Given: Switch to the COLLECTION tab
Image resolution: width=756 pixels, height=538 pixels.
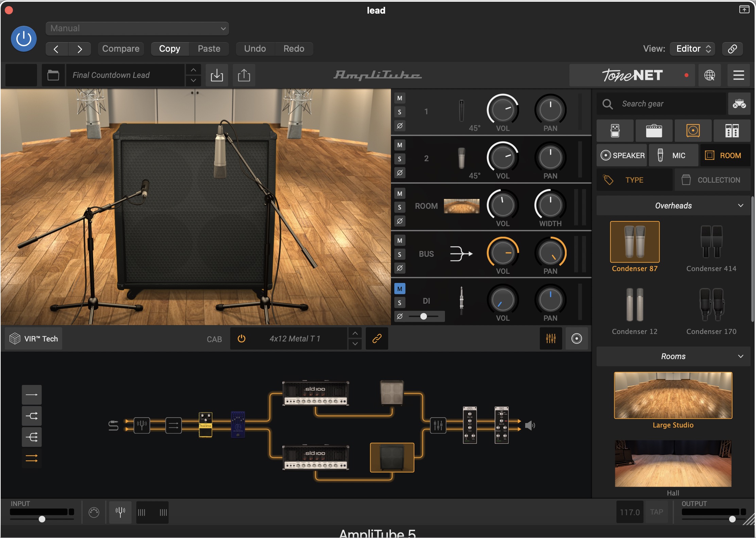Looking at the screenshot, I should (712, 180).
